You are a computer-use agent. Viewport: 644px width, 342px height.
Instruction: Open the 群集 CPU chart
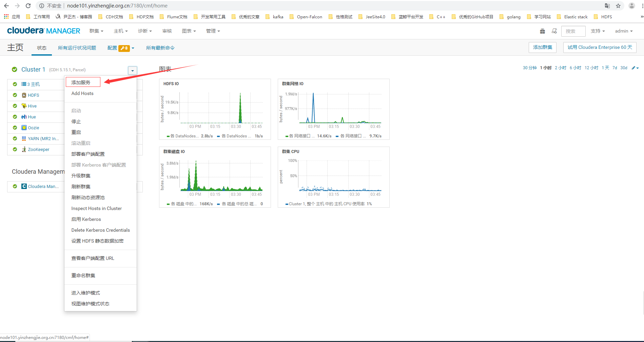334,177
